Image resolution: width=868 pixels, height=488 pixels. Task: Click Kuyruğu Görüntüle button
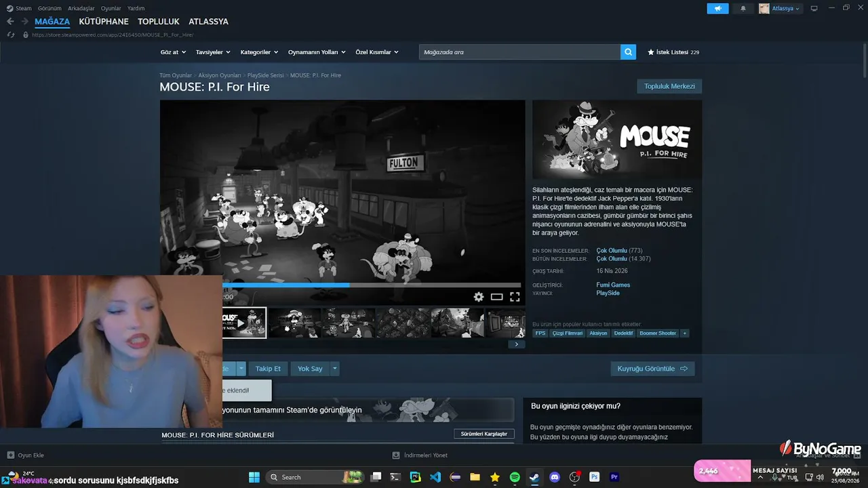[x=652, y=369]
